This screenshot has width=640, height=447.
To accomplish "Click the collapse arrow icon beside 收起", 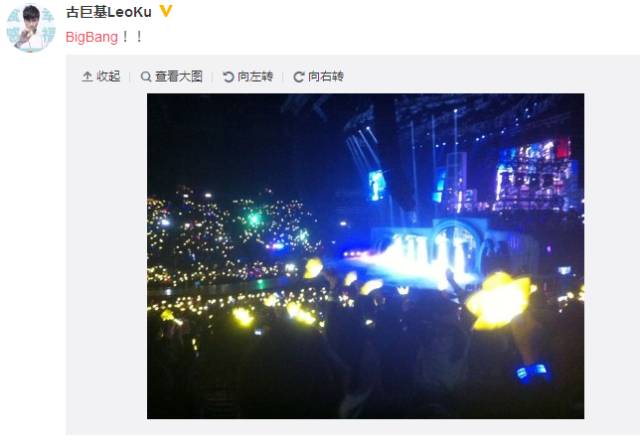I will pyautogui.click(x=87, y=76).
